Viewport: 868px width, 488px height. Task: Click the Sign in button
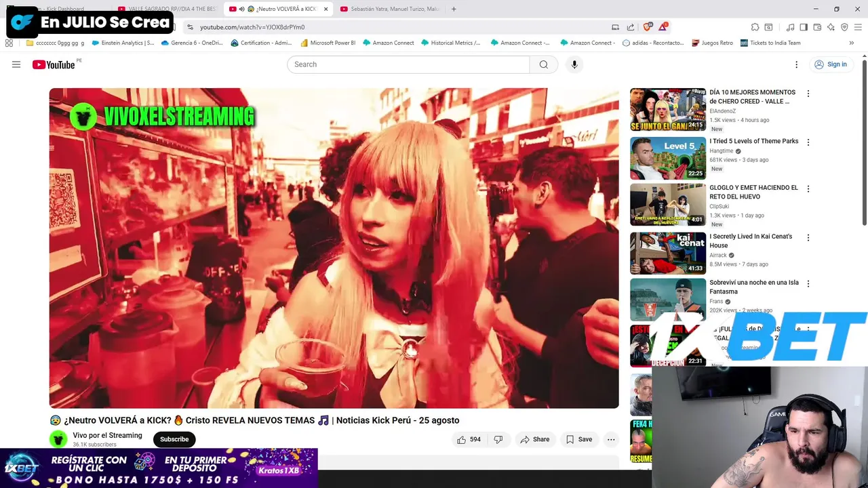click(831, 64)
